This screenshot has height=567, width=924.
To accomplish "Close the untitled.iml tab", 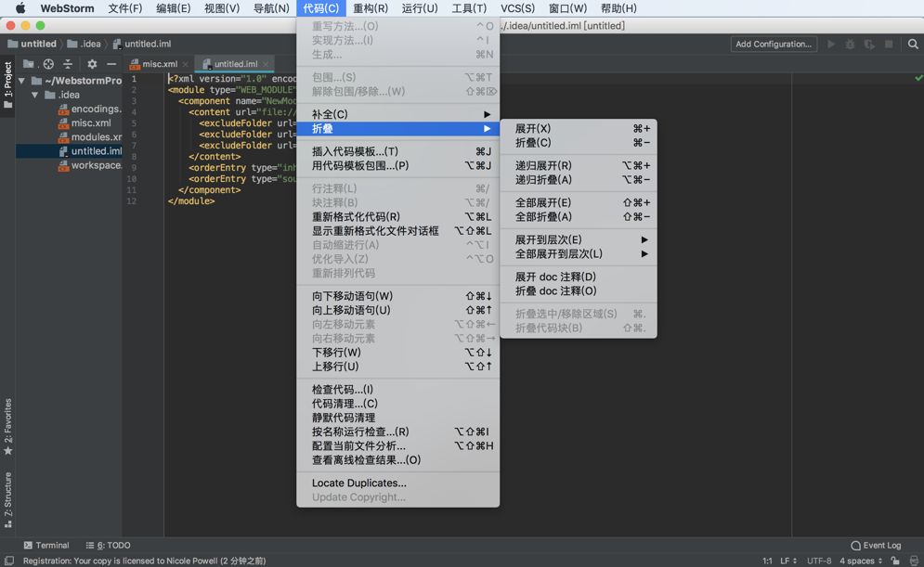I will pyautogui.click(x=266, y=64).
